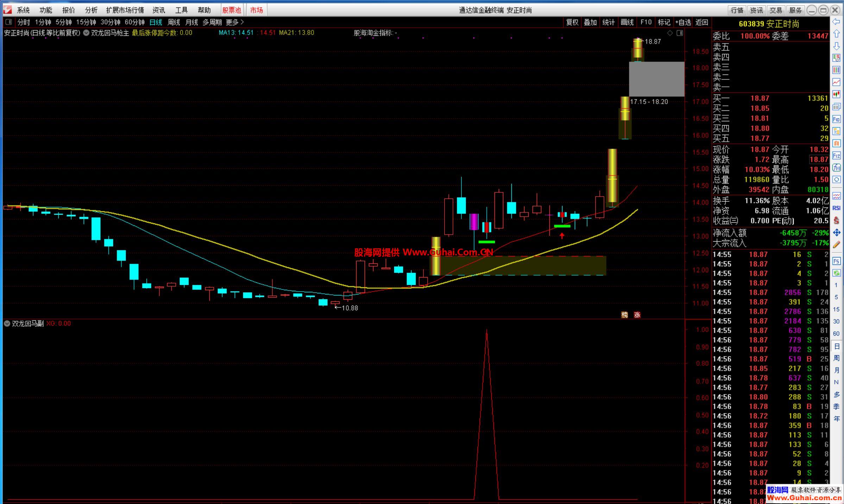Switch to 60-minute period in right sidebar

(x=836, y=333)
